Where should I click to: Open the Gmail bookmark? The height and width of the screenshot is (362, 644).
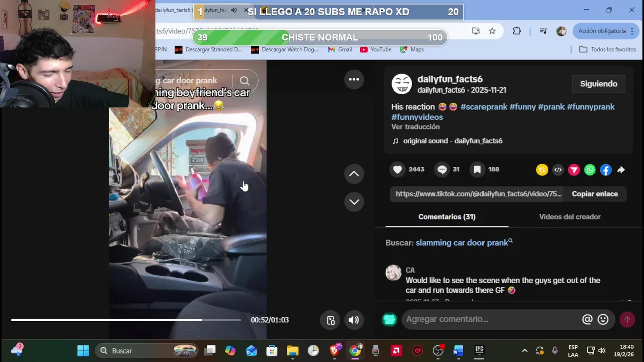(x=340, y=50)
